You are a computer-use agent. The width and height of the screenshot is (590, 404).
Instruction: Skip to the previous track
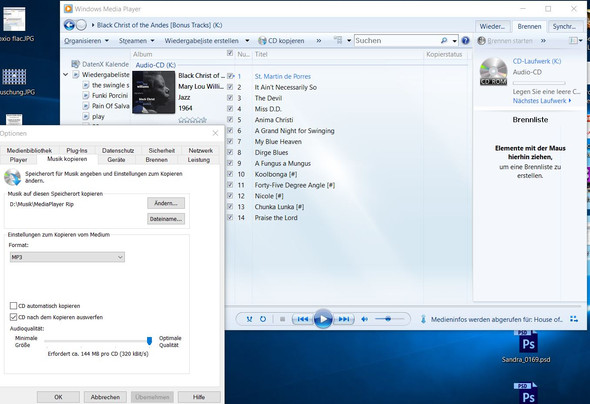[303, 319]
